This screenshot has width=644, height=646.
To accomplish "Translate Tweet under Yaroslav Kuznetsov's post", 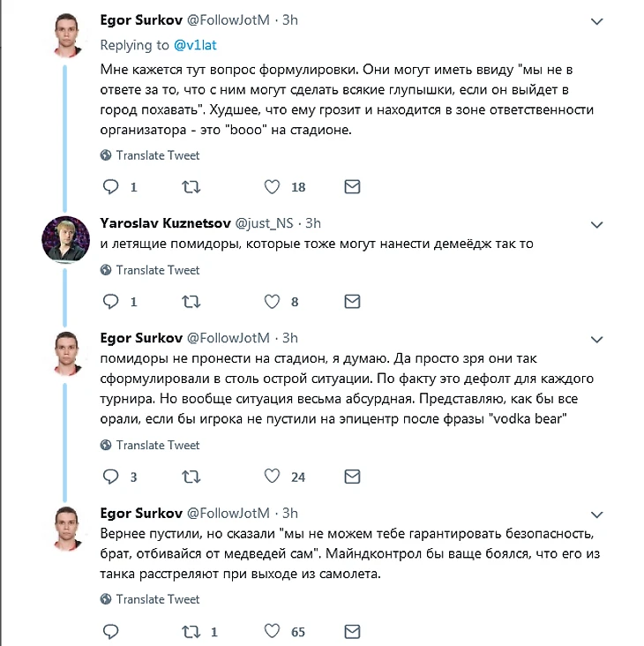I will click(158, 270).
